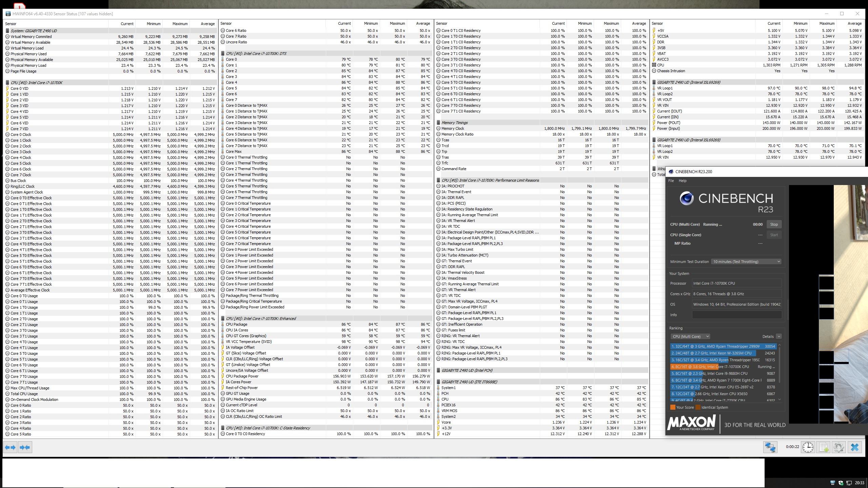The height and width of the screenshot is (488, 868).
Task: Click the Maximum column header in the second panel
Action: coord(397,23)
